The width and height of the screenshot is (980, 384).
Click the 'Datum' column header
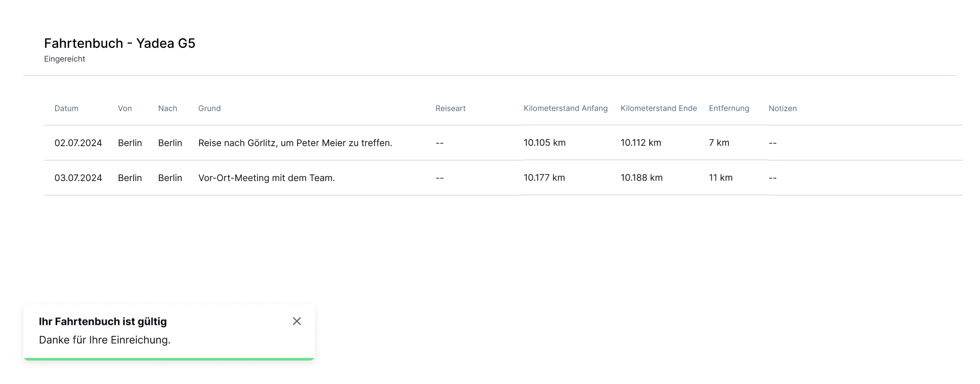click(66, 109)
